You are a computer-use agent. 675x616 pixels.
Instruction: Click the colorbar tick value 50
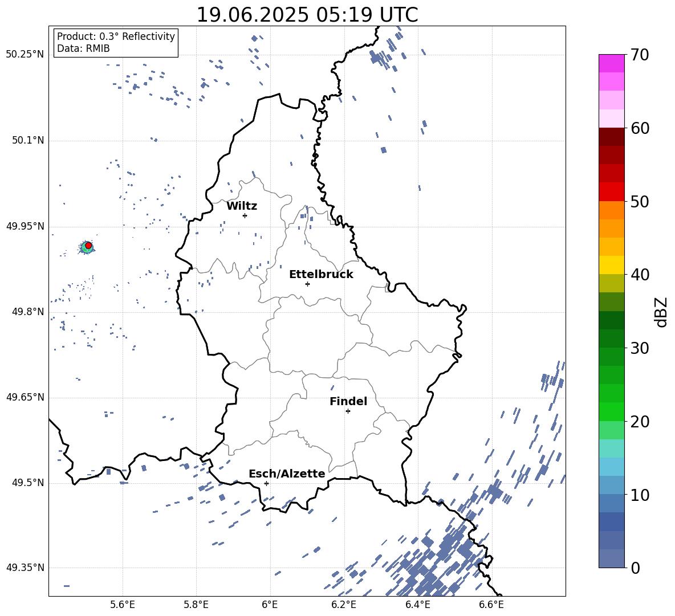pos(639,202)
